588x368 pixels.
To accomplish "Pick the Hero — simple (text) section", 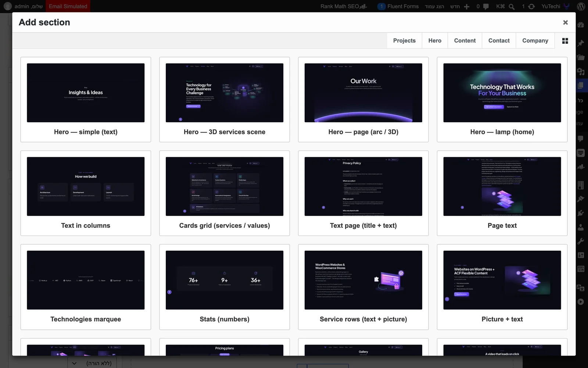I will pyautogui.click(x=86, y=99).
